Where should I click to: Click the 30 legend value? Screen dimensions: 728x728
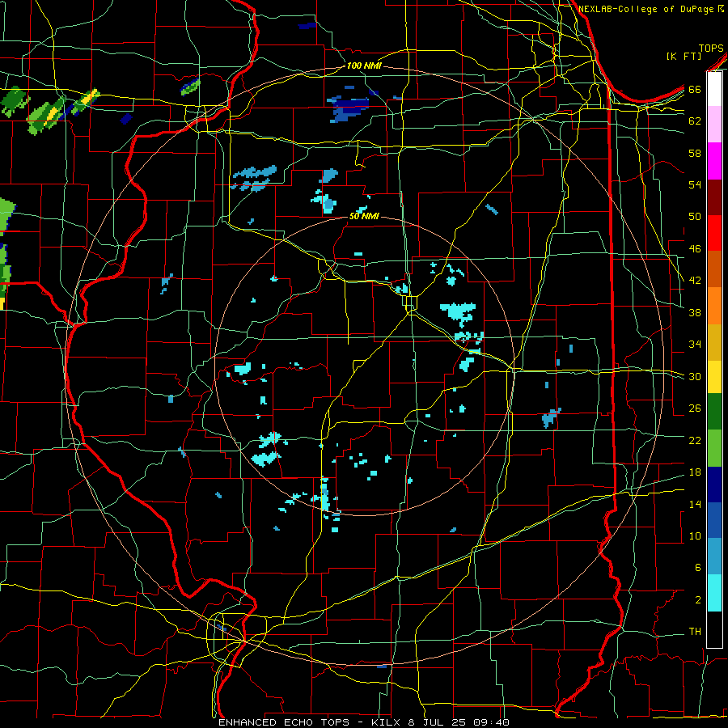695,376
